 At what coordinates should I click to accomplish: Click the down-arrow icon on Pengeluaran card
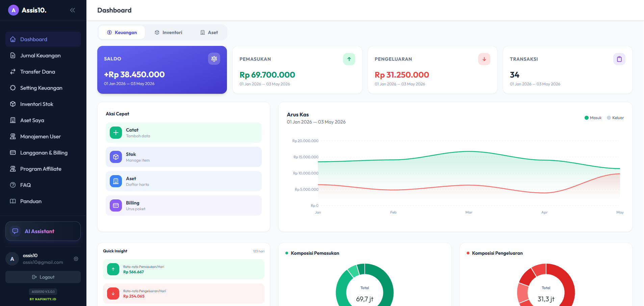click(484, 59)
